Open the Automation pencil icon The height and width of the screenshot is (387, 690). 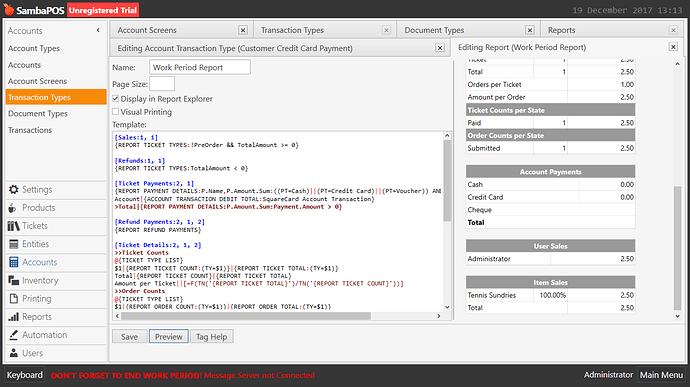[14, 335]
